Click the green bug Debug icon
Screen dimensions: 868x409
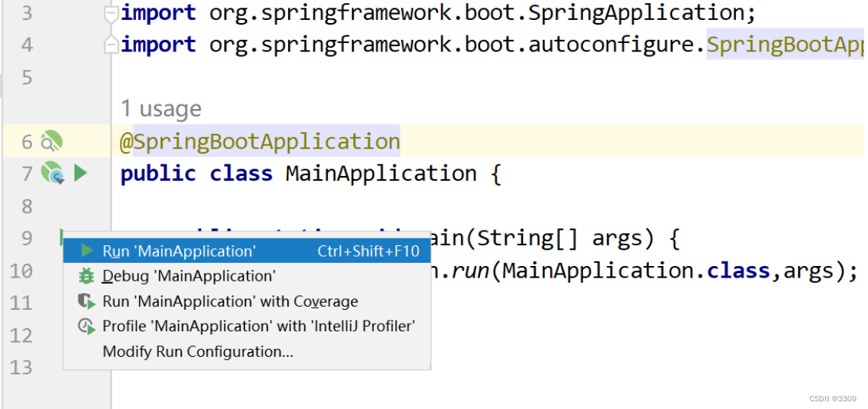point(86,276)
